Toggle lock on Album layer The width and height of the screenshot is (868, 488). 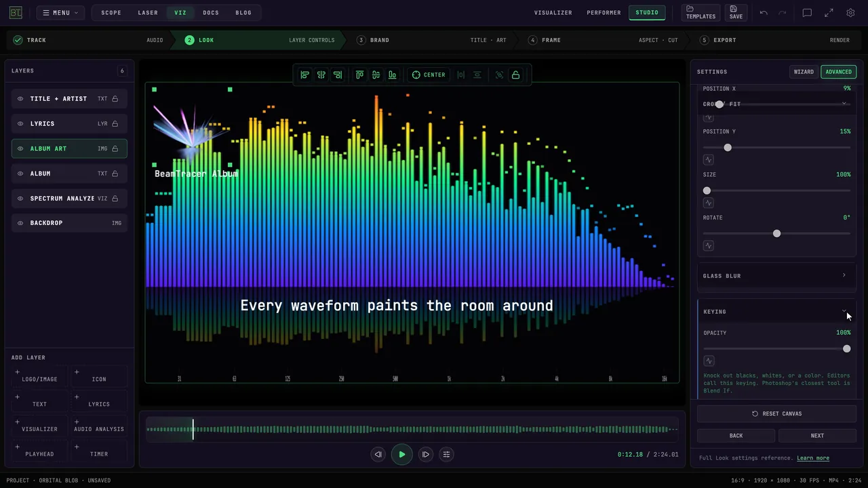click(115, 174)
